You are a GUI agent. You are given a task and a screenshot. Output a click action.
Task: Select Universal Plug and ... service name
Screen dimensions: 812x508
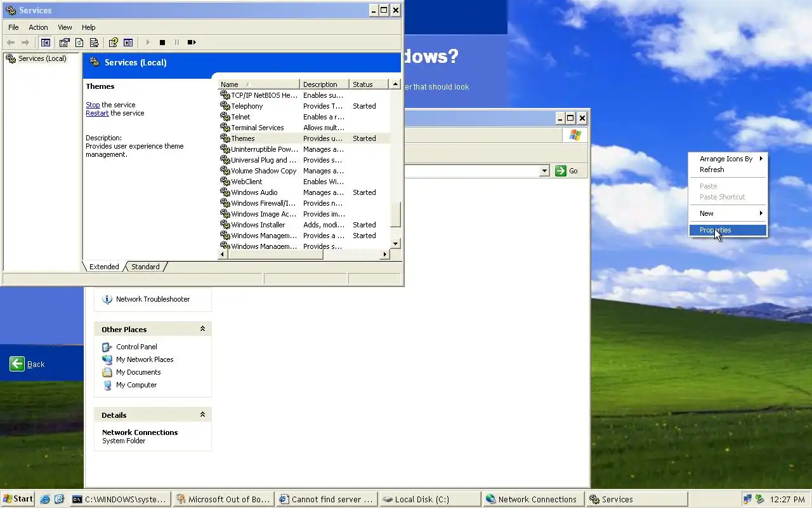(x=264, y=160)
